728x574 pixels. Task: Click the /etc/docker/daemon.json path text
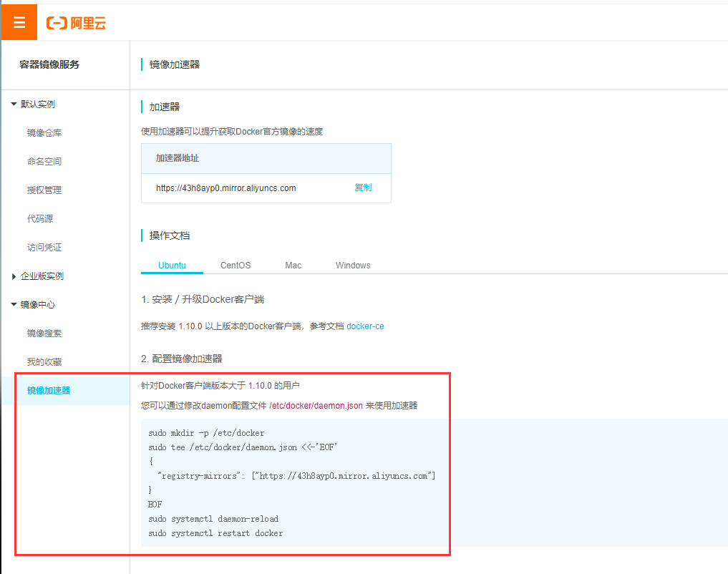[316, 406]
